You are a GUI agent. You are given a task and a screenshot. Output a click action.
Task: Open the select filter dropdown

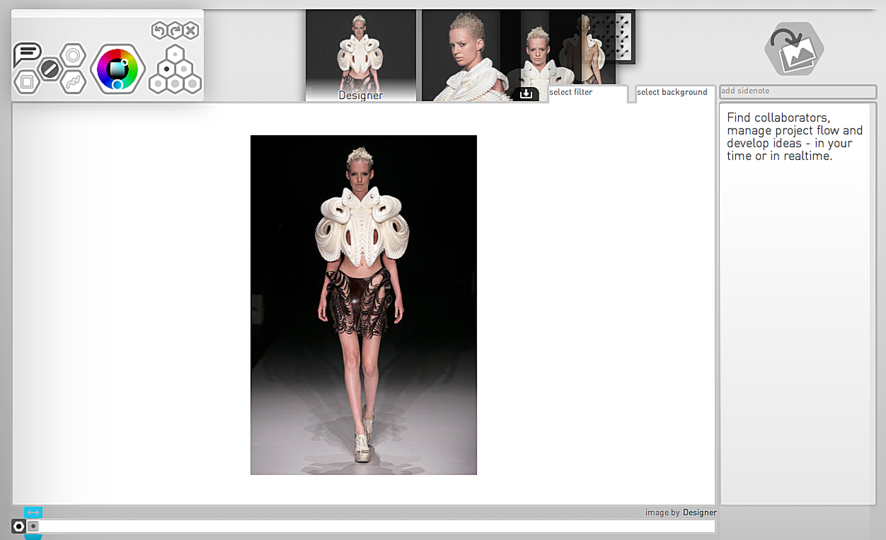pyautogui.click(x=588, y=93)
